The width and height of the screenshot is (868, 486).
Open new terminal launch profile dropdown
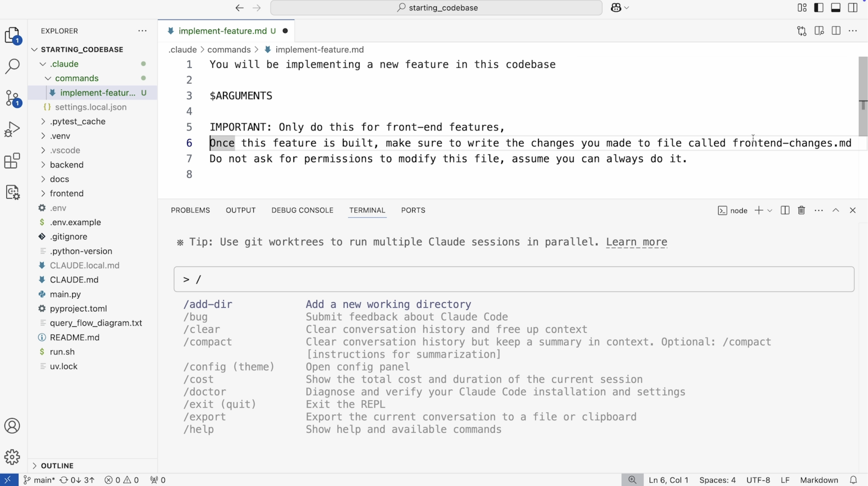pyautogui.click(x=770, y=210)
